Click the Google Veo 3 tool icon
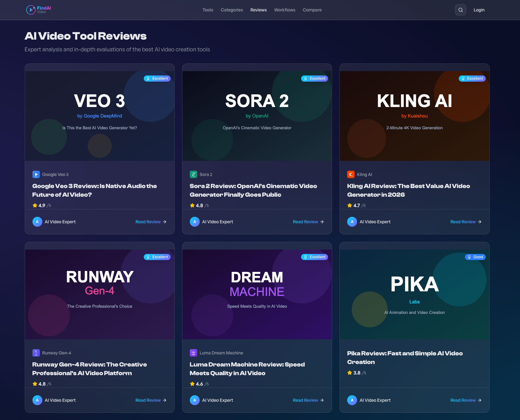520x420 pixels. 36,174
